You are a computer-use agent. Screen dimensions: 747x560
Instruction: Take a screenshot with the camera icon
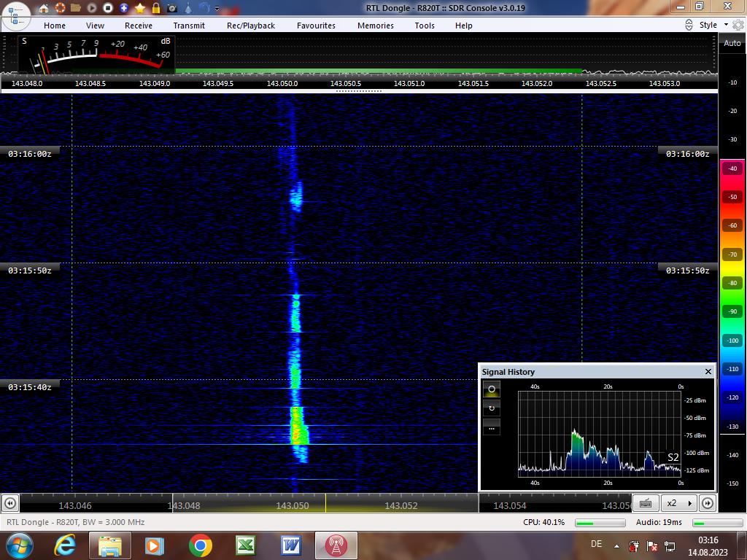pyautogui.click(x=172, y=8)
